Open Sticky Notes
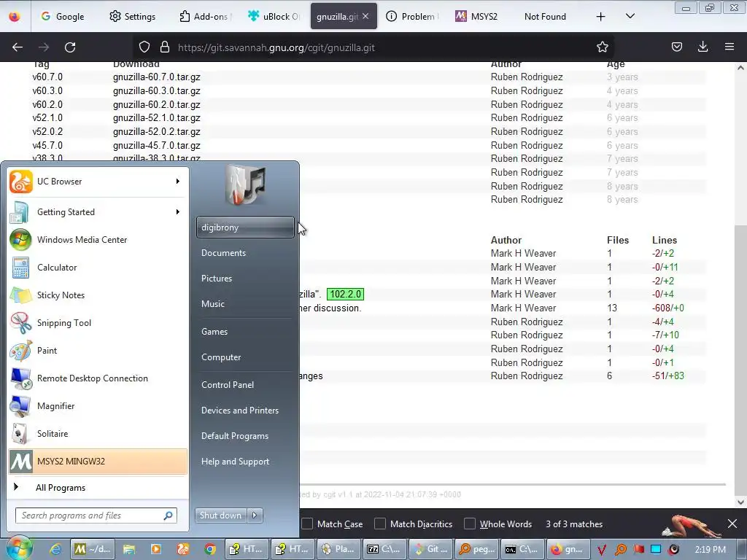Image resolution: width=747 pixels, height=560 pixels. click(x=98, y=295)
